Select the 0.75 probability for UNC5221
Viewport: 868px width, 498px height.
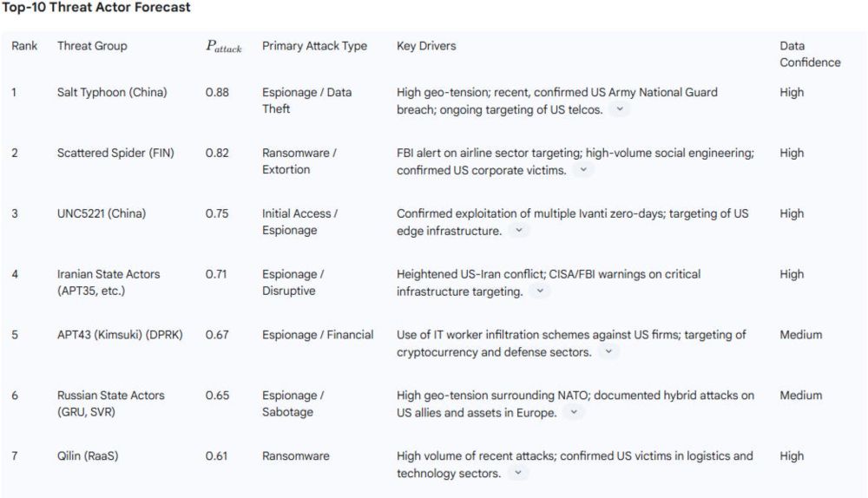[217, 213]
